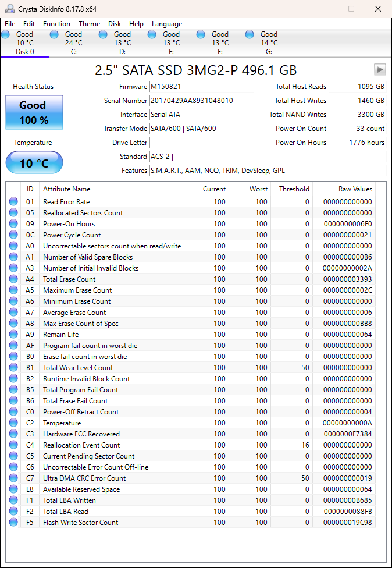Screen dimensions: 392x568
Task: Select Disk 0 status orb in drive bar
Action: tap(6, 35)
